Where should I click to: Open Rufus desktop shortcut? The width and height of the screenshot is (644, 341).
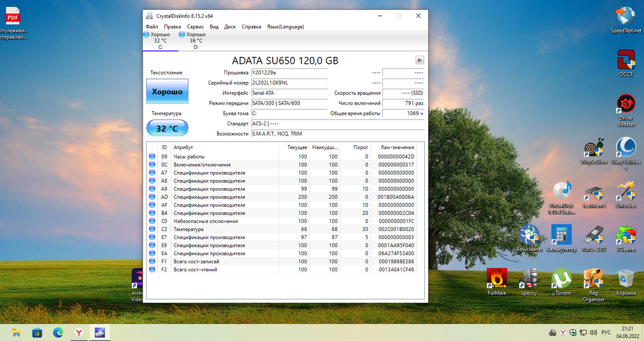click(594, 239)
